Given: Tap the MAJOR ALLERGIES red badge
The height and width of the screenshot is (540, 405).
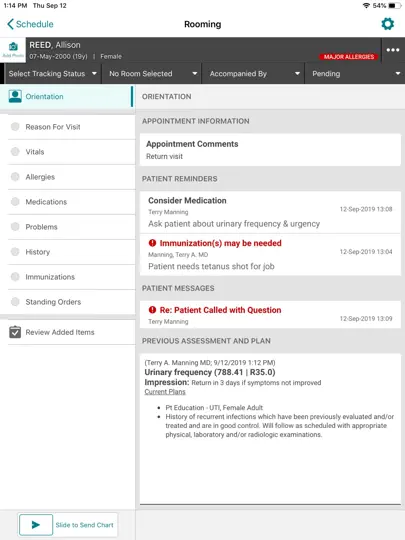Looking at the screenshot, I should pyautogui.click(x=349, y=56).
